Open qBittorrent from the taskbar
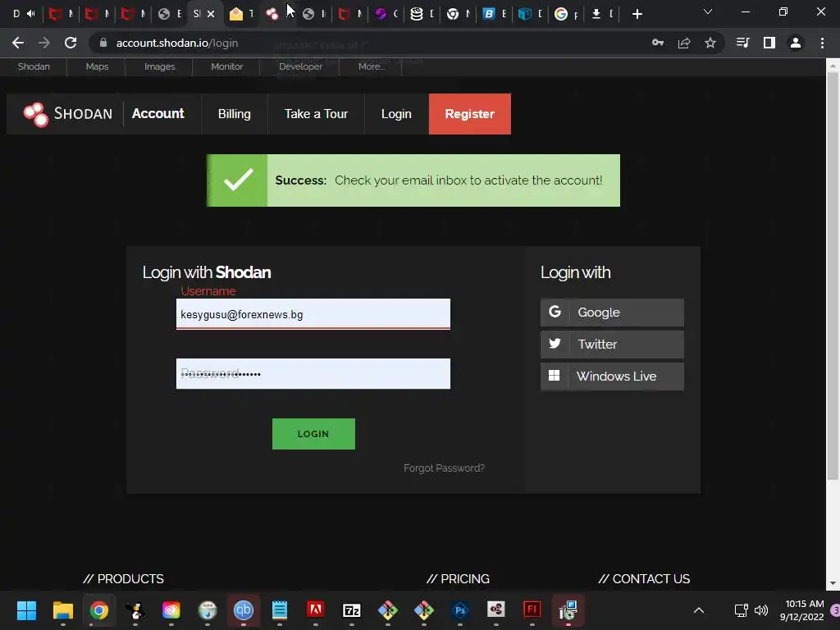Image resolution: width=840 pixels, height=630 pixels. [x=243, y=609]
